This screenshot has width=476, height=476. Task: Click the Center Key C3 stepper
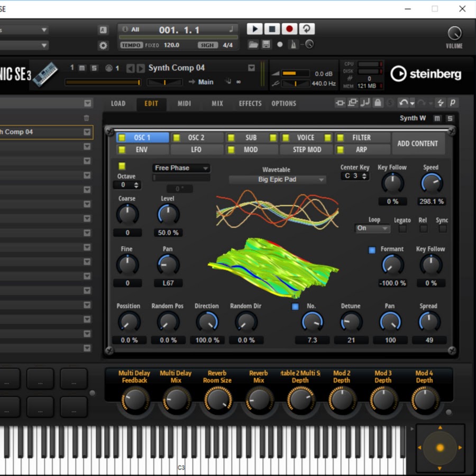coord(364,176)
